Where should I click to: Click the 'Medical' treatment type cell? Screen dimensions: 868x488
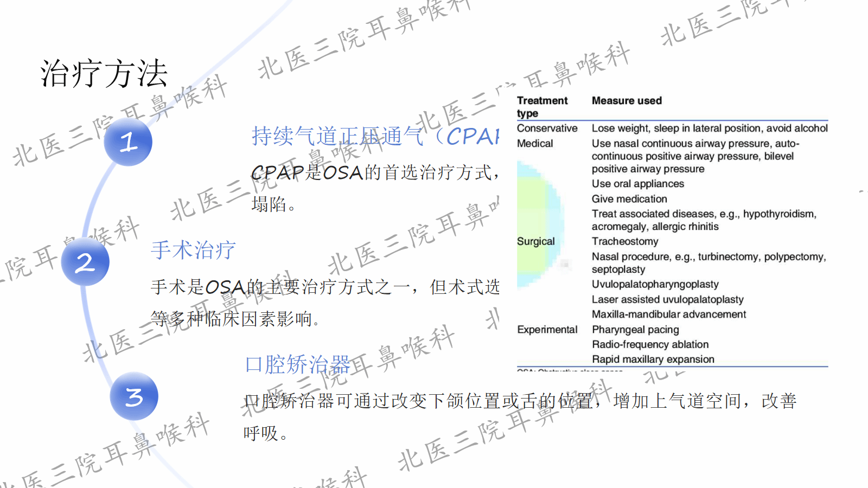pos(535,144)
